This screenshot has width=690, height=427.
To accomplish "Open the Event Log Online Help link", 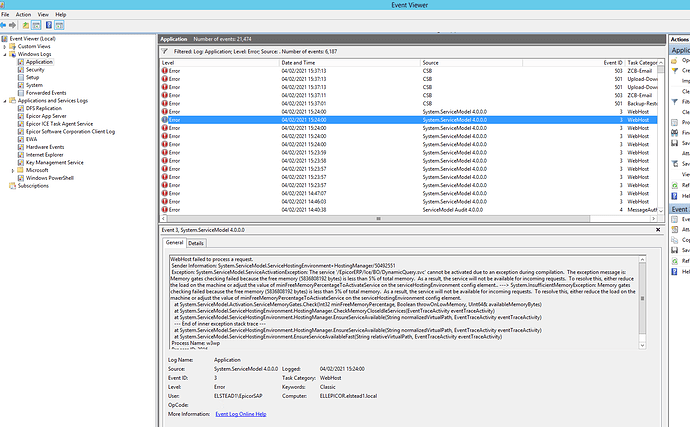I will pyautogui.click(x=241, y=414).
